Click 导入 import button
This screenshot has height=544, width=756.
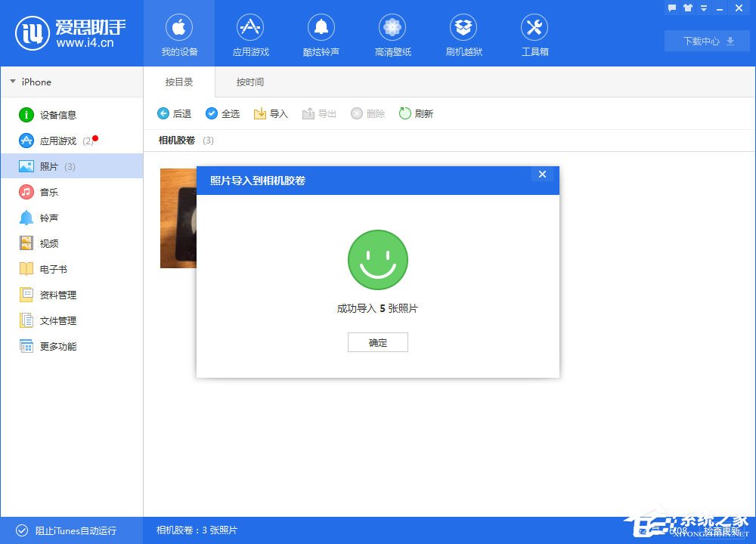pos(271,114)
